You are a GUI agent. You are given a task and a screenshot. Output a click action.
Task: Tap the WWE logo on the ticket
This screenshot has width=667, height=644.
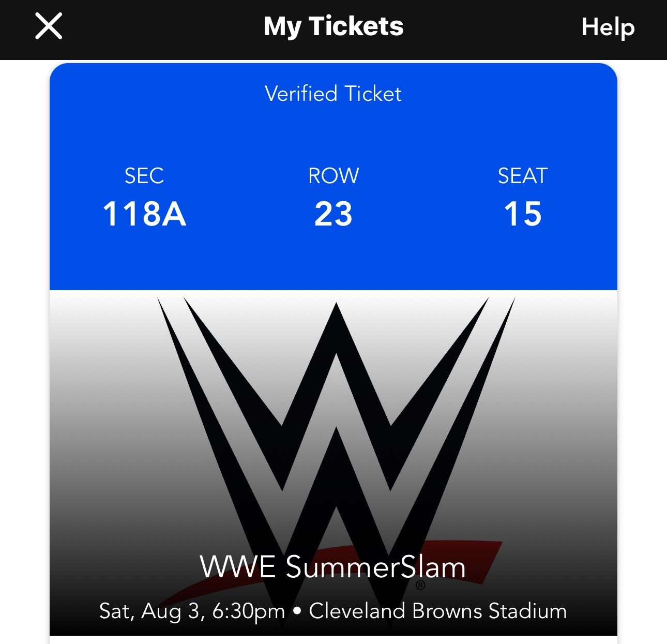tap(333, 424)
